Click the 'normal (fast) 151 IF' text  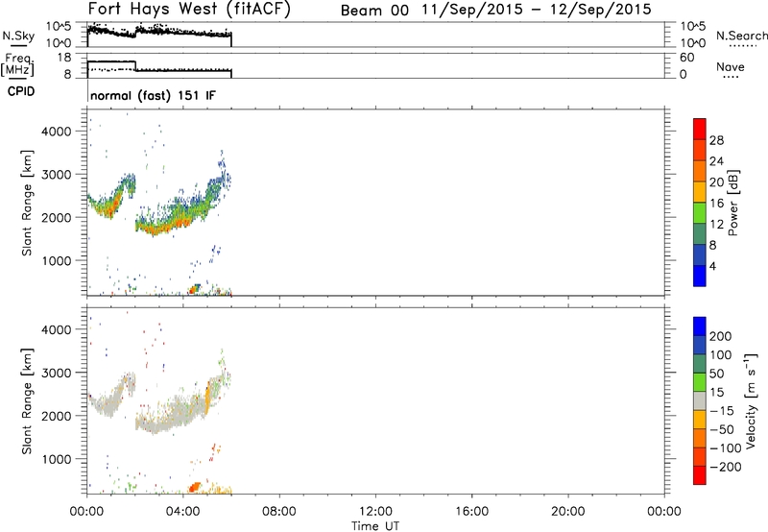153,95
